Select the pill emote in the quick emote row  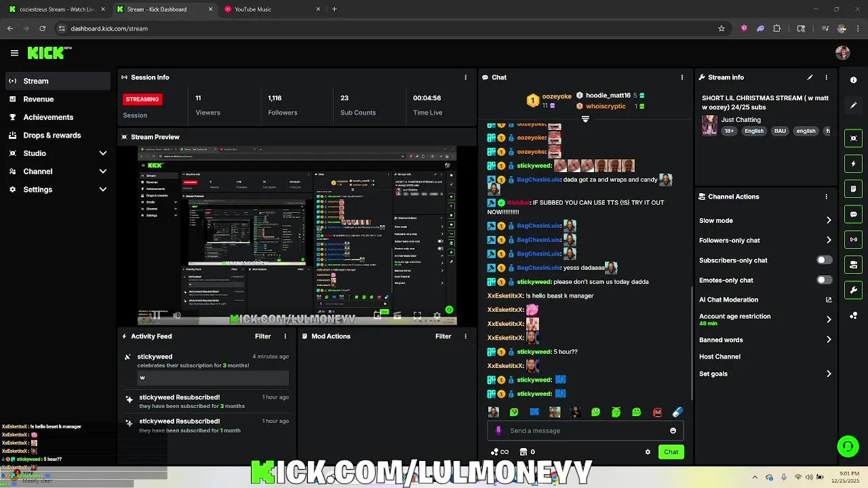[677, 412]
